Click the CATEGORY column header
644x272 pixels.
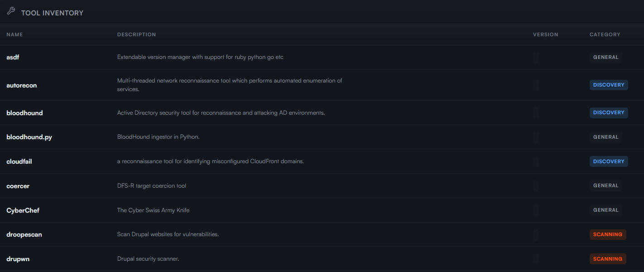tap(605, 34)
